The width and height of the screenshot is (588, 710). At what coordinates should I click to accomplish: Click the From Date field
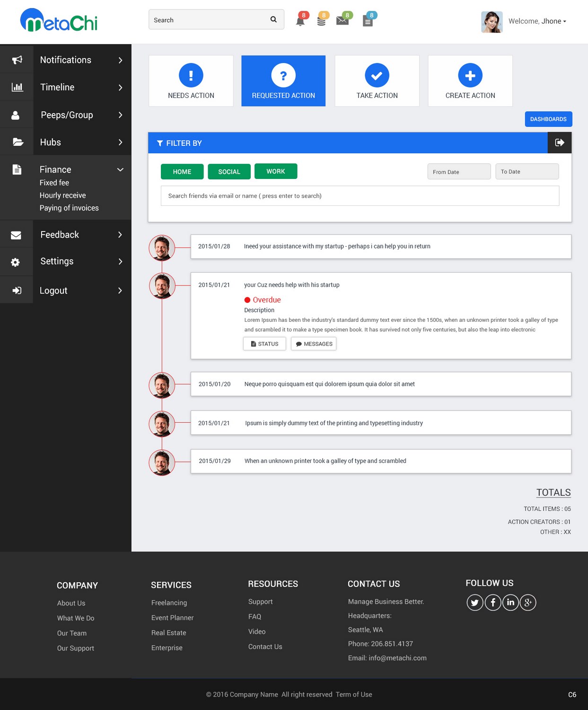tap(459, 172)
